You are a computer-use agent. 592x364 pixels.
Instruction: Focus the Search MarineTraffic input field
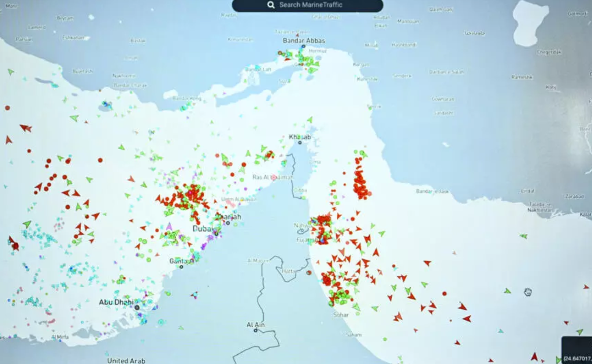click(310, 5)
